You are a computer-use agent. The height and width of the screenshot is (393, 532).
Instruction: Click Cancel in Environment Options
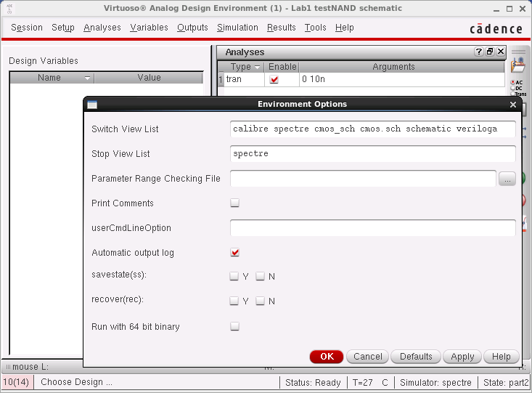tap(367, 357)
